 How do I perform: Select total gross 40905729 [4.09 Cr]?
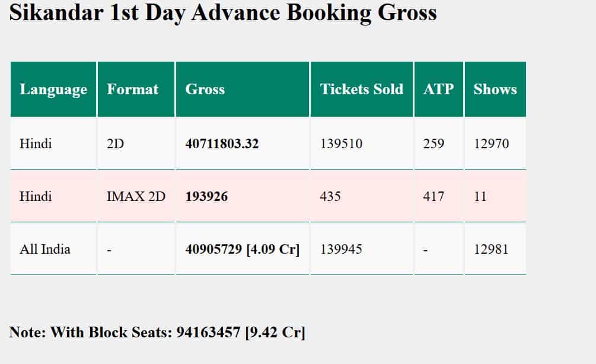coord(242,249)
